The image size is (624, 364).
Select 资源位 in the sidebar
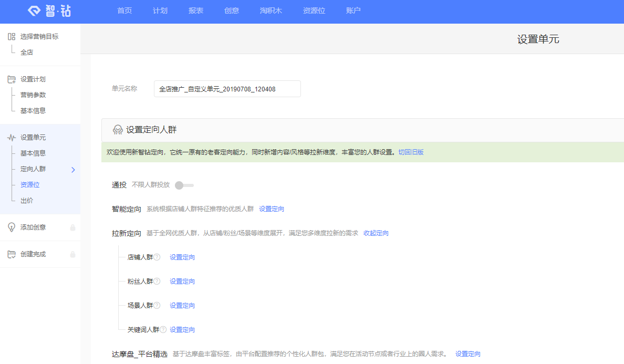(x=30, y=184)
